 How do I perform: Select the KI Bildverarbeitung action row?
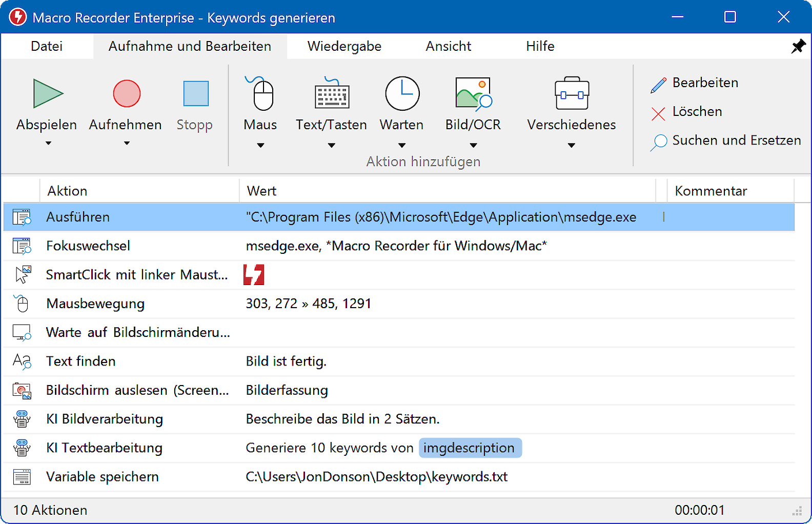tap(105, 419)
